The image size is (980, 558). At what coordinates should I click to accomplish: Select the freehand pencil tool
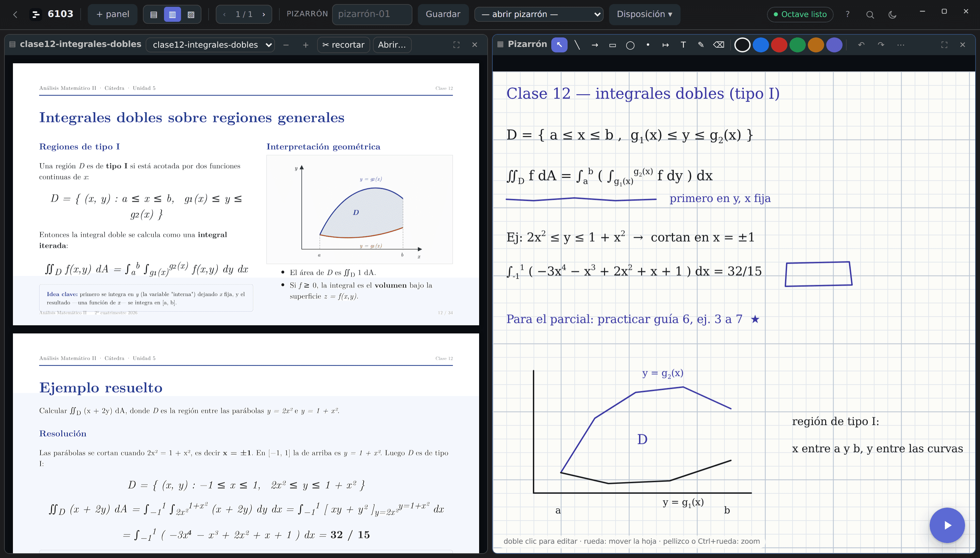[x=701, y=45]
